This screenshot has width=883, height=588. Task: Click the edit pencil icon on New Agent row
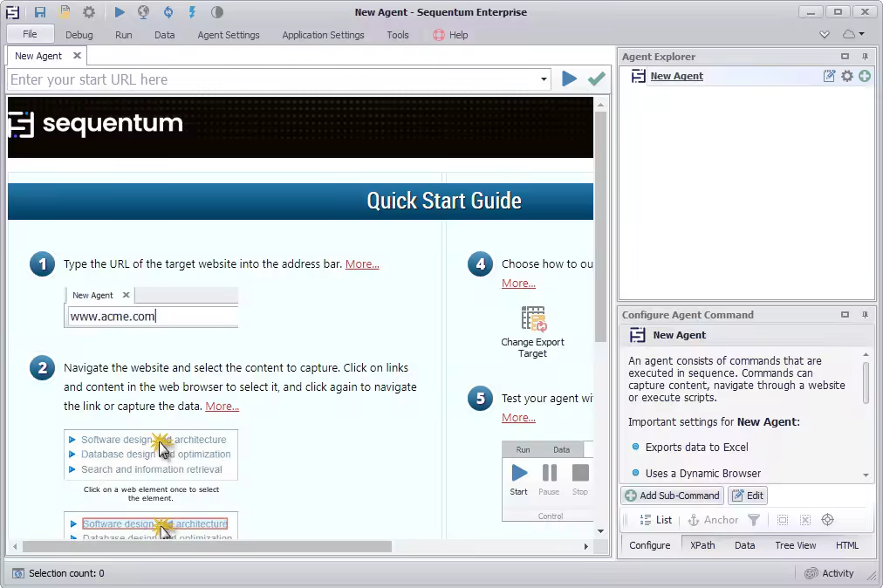click(829, 76)
